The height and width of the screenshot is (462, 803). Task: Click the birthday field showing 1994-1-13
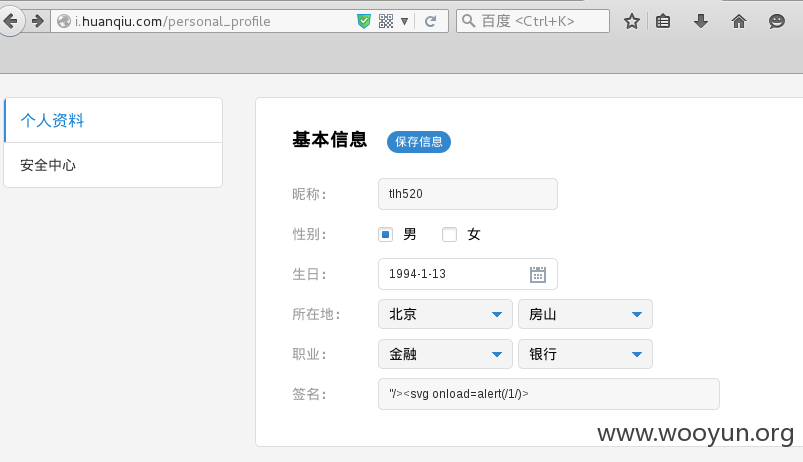click(468, 274)
